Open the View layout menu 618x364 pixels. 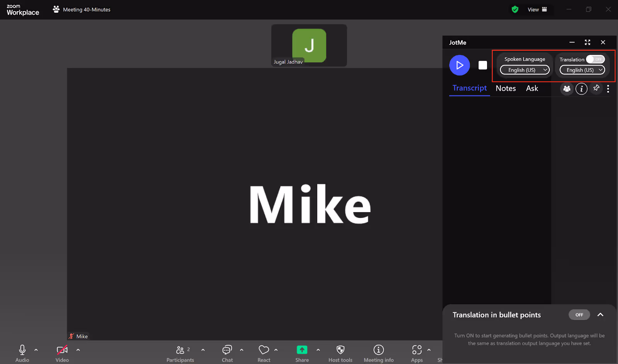537,10
